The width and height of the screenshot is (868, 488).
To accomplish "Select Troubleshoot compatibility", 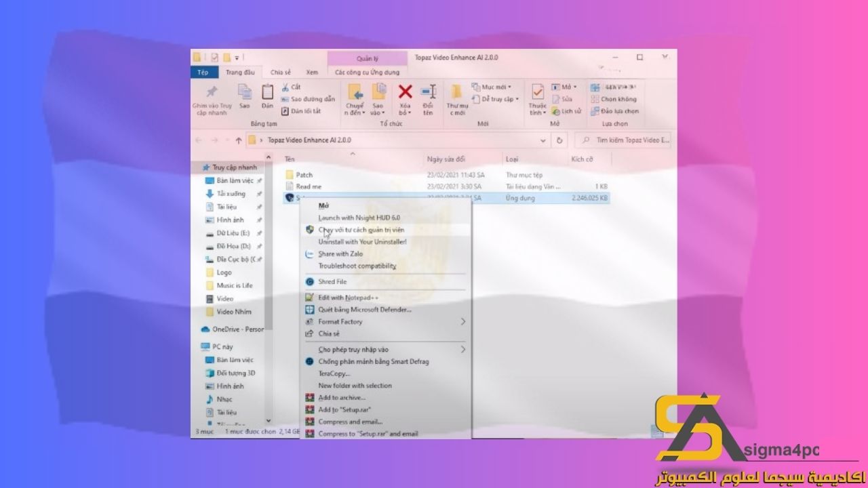I will coord(357,266).
